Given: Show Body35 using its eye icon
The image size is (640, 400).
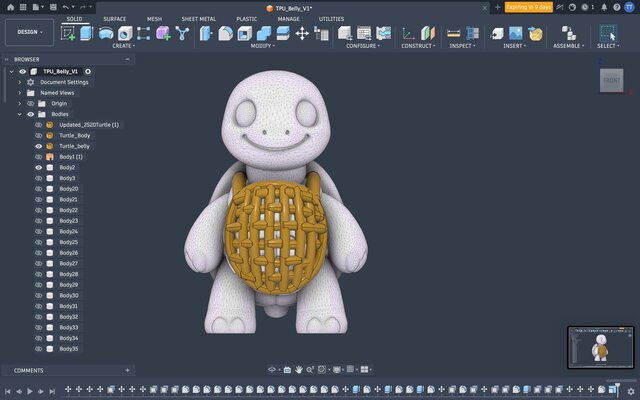Looking at the screenshot, I should (x=39, y=349).
